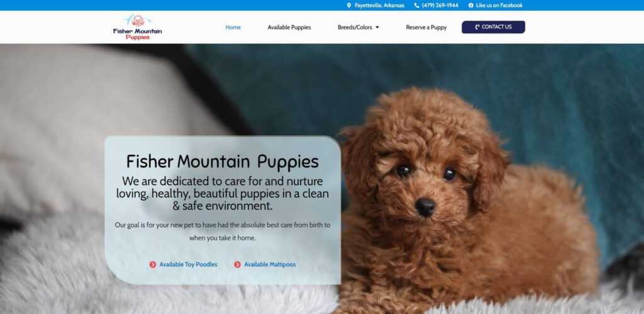This screenshot has width=644, height=314.
Task: Click the phone handset icon in top bar
Action: click(417, 5)
